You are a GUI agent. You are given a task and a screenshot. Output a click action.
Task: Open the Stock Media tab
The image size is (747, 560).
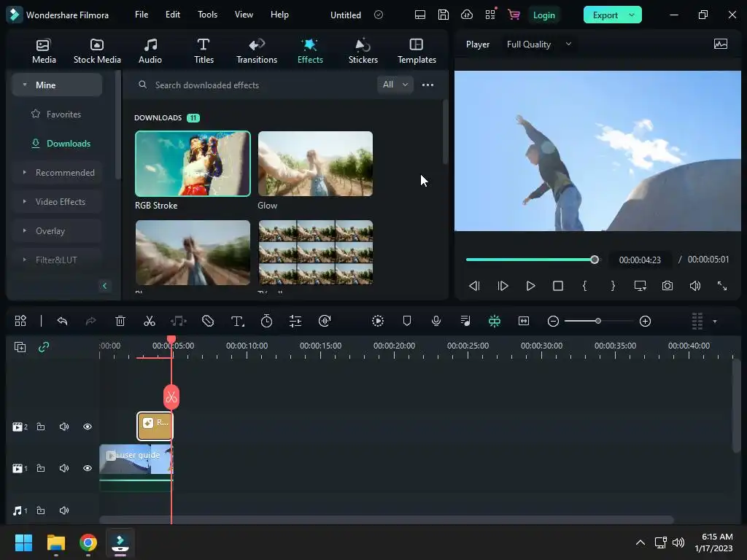point(97,51)
